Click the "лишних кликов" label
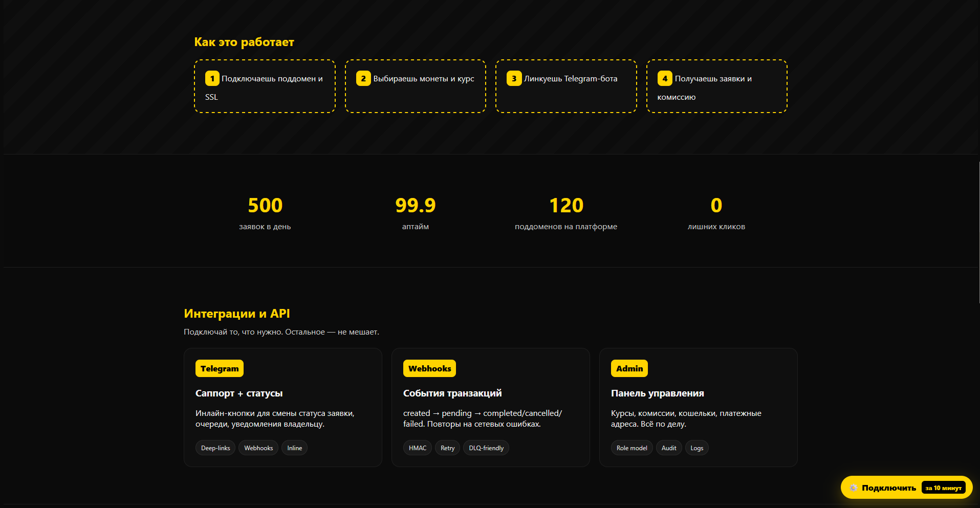980x508 pixels. (x=716, y=227)
